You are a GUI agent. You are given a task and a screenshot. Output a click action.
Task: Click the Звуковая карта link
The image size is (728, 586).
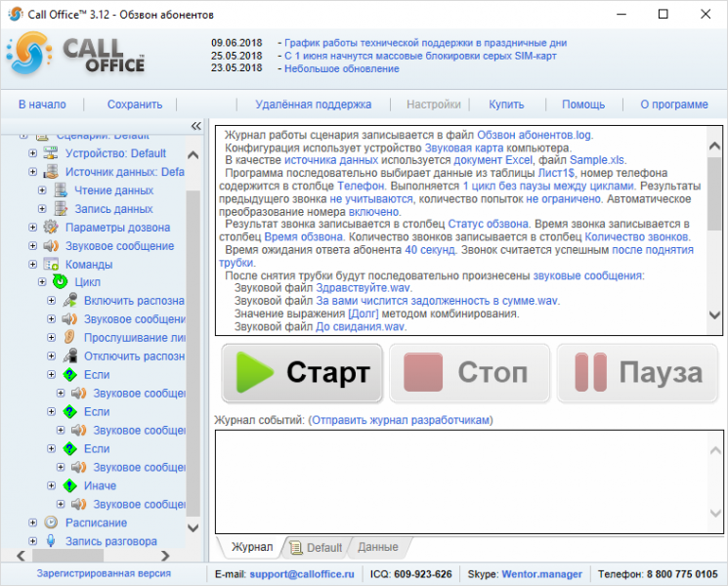[x=464, y=148]
